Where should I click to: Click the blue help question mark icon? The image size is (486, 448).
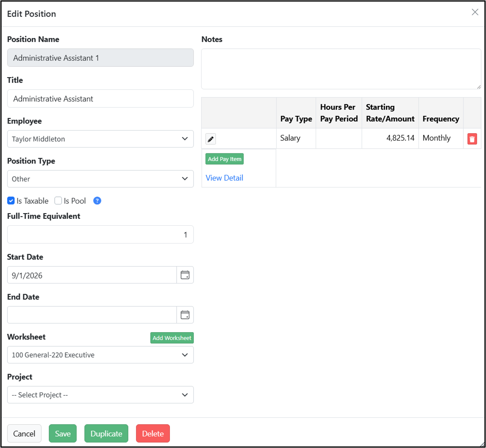(x=97, y=200)
